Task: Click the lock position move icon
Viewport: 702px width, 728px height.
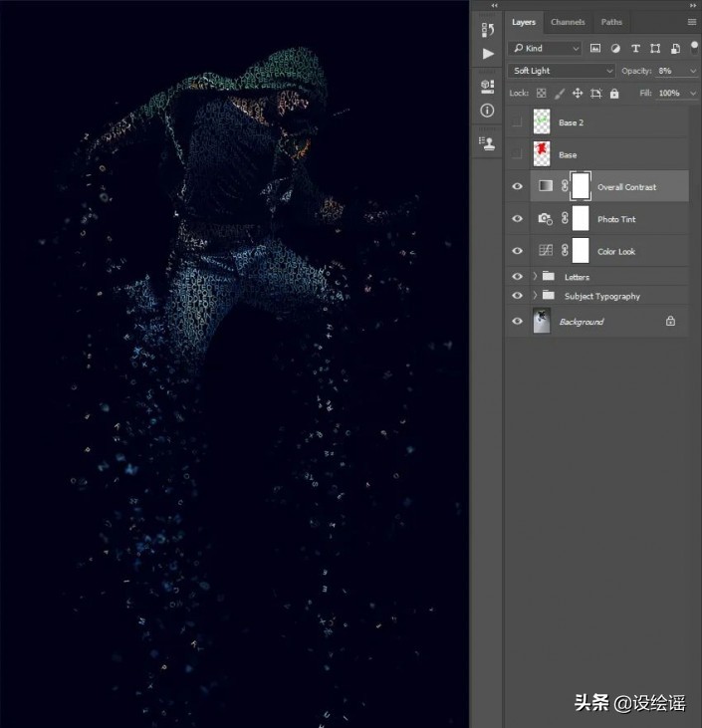Action: 577,94
